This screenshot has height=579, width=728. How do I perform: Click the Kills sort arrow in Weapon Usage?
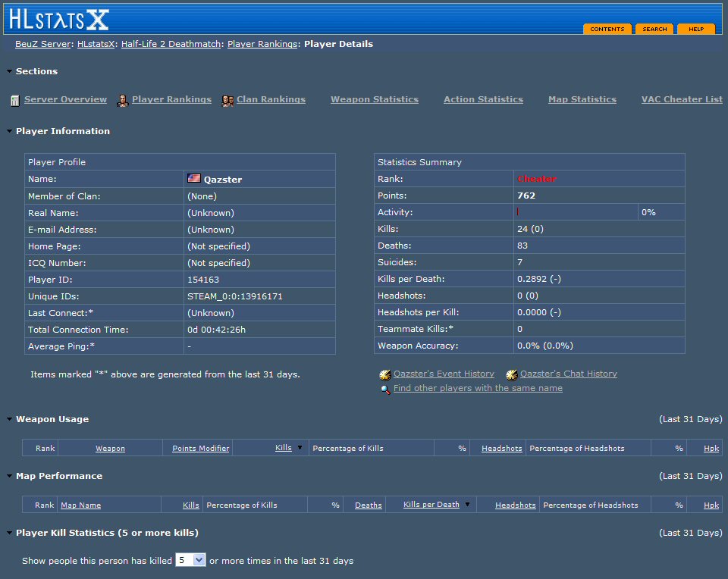click(300, 448)
